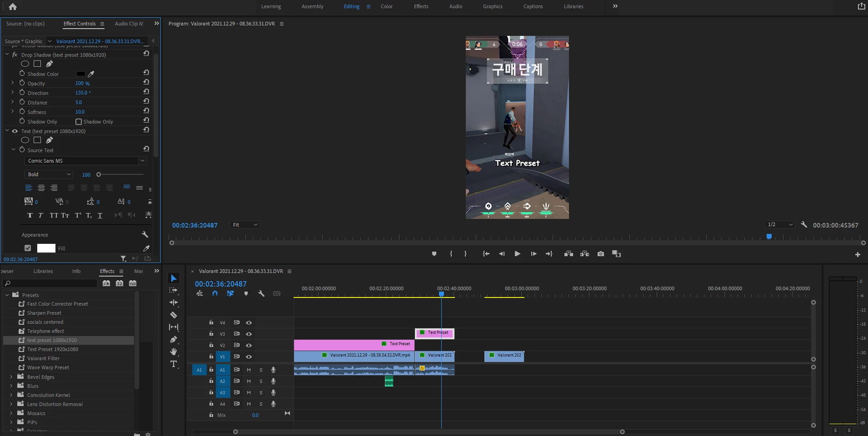Click Go to In point
Screen dimensions: 868x436
(486, 254)
